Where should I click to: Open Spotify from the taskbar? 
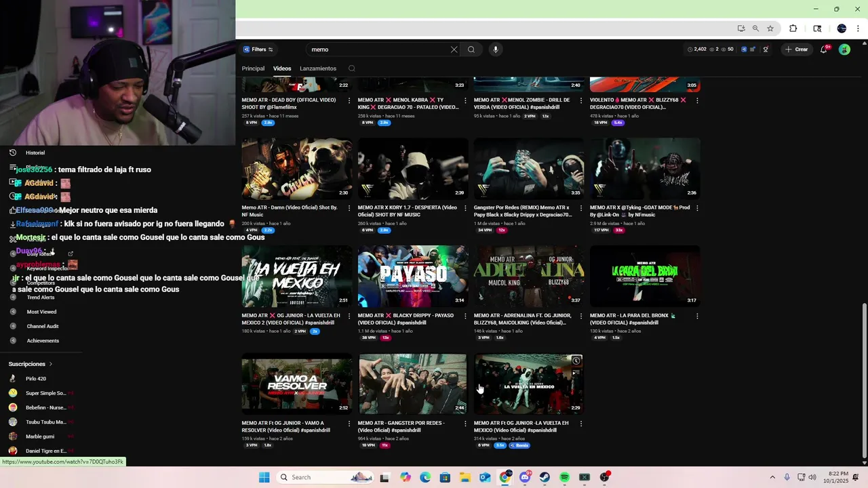click(x=564, y=477)
